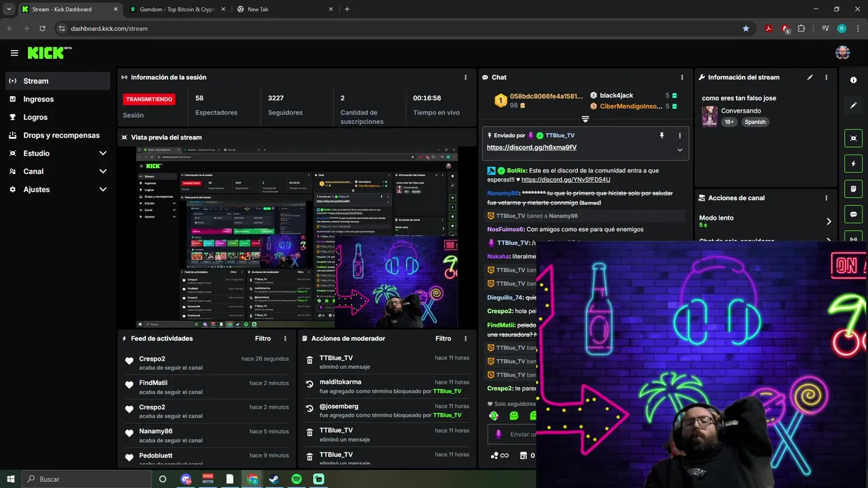Open three-dot menu of pinned message
Viewport: 868px width, 488px height.
tap(679, 136)
